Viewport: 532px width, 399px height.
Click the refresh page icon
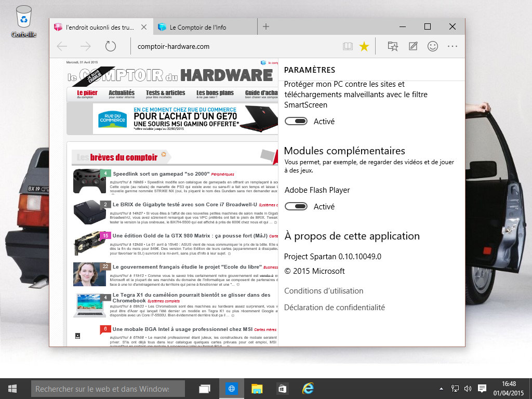110,46
